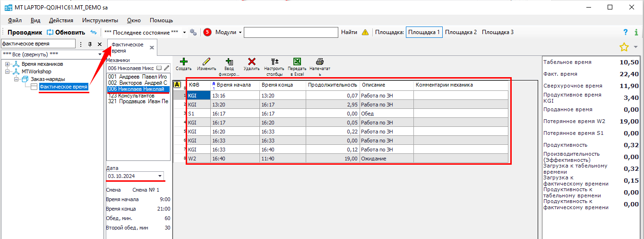Click the green plus Создать icon

[183, 62]
